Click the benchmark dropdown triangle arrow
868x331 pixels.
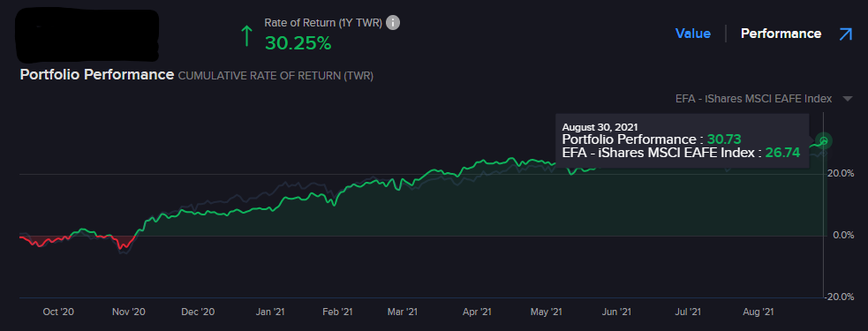click(x=847, y=99)
